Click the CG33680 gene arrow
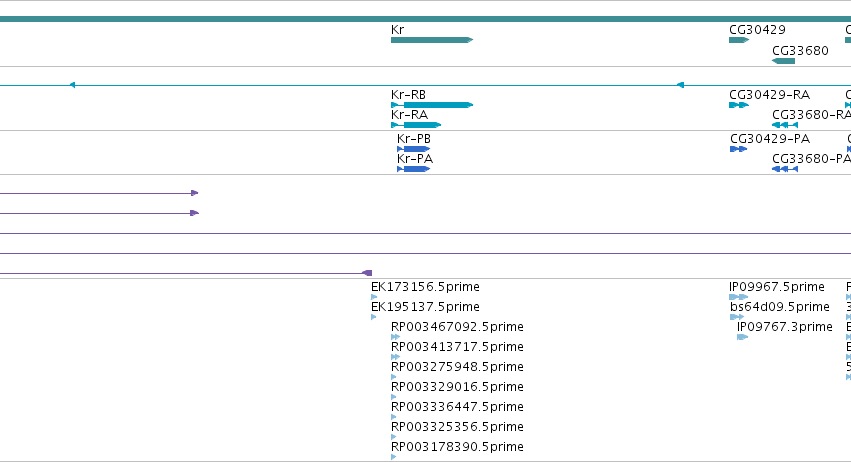The width and height of the screenshot is (851, 462). [x=783, y=61]
